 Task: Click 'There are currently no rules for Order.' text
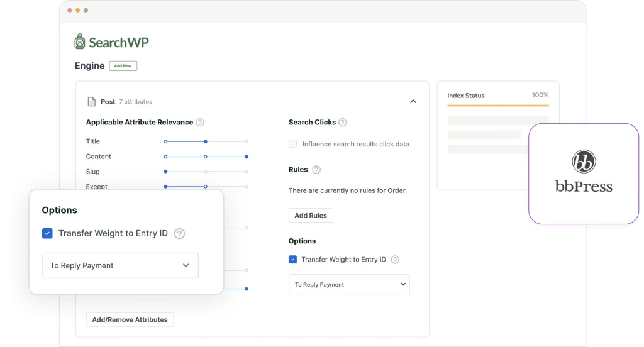coord(347,190)
